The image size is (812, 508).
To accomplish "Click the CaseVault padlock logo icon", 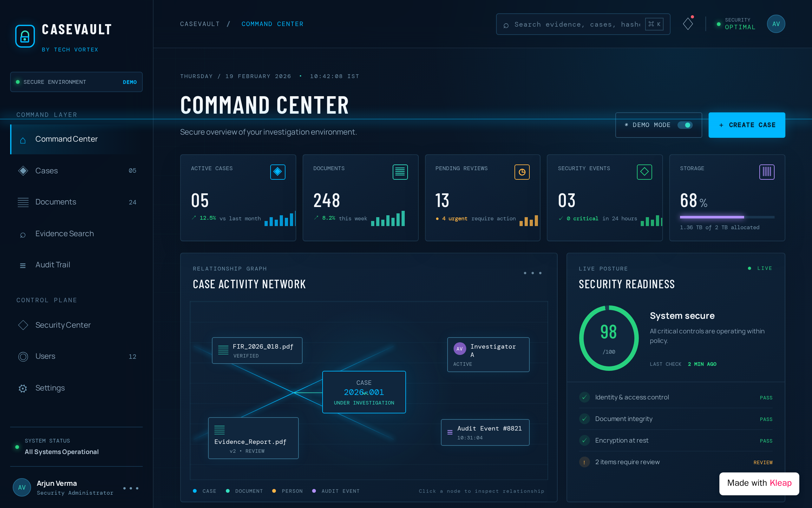I will (x=25, y=36).
